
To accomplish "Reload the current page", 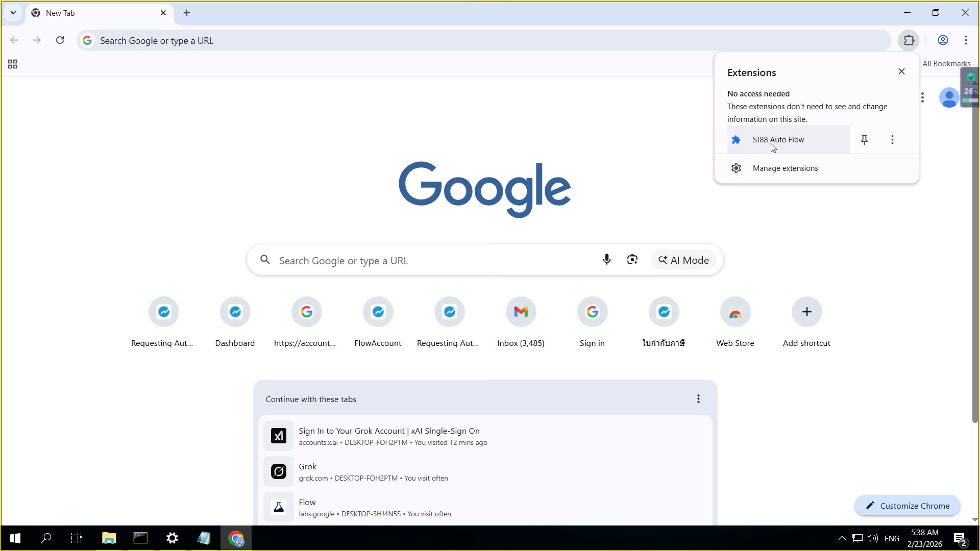I will (60, 40).
